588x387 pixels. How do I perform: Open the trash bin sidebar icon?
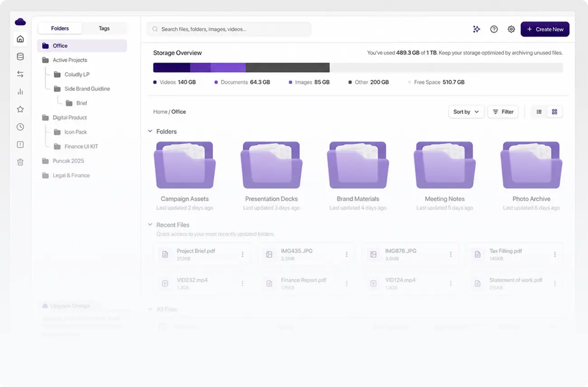[x=20, y=162]
